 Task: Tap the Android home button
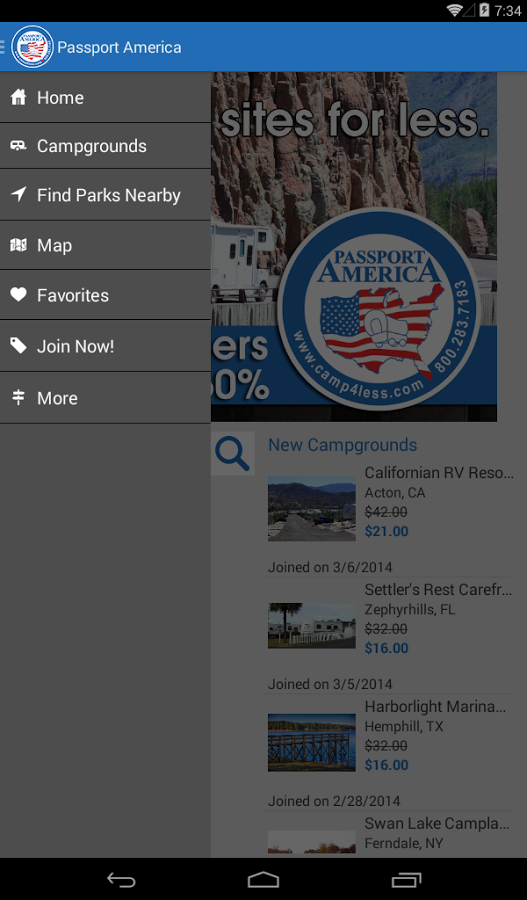tap(264, 879)
